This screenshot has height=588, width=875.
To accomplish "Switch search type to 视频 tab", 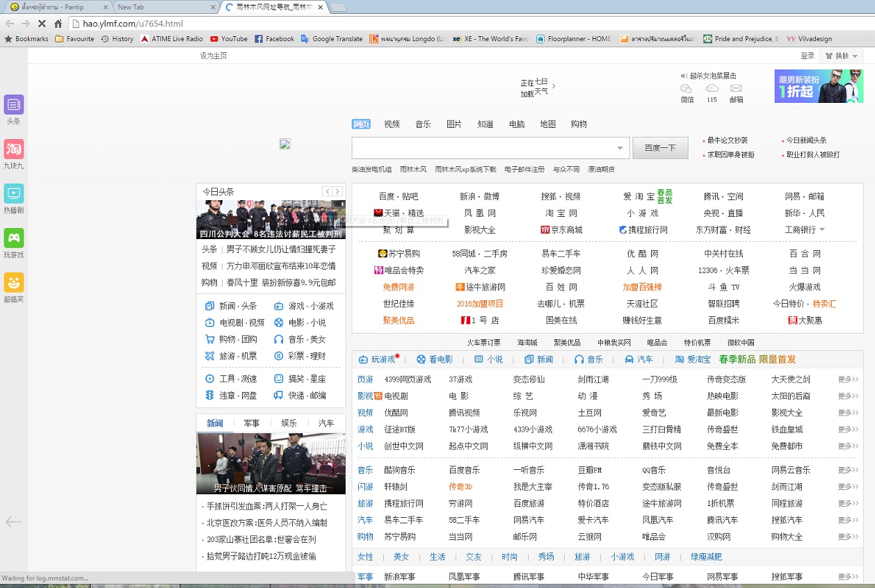I will pyautogui.click(x=392, y=124).
